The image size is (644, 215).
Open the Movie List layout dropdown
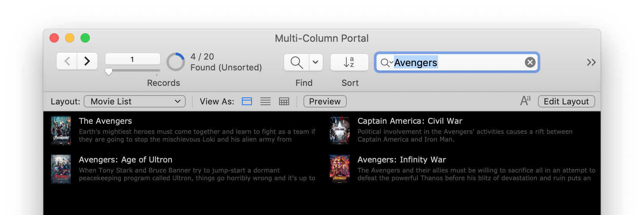point(135,101)
